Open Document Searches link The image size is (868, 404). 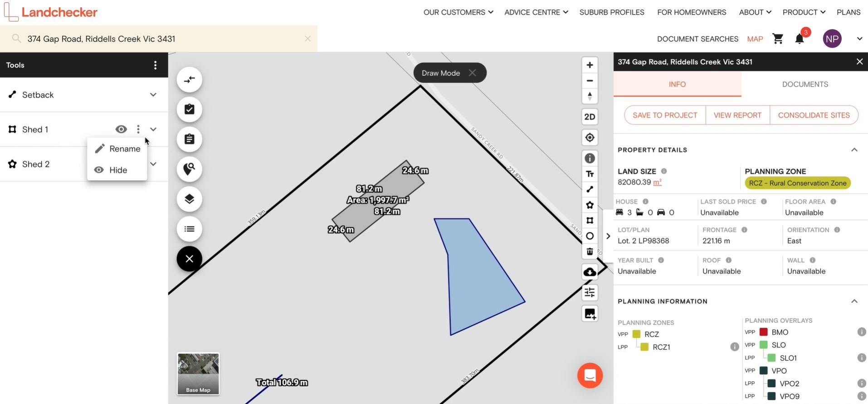697,39
